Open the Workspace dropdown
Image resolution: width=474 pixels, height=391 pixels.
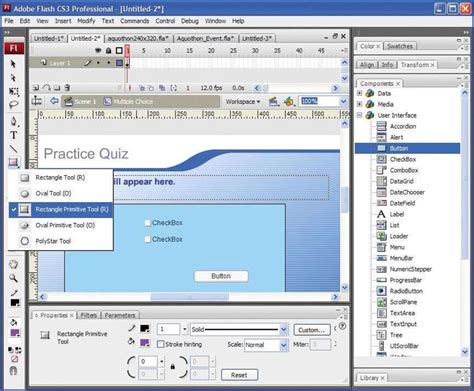243,101
